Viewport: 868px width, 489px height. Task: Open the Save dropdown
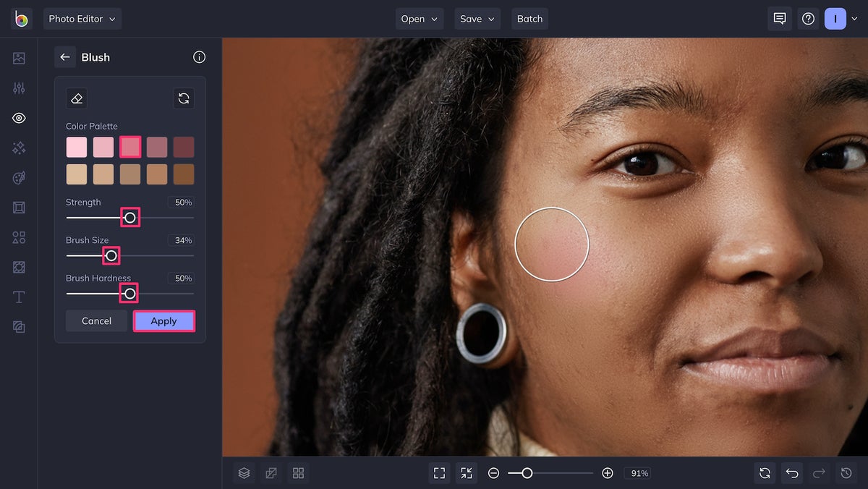[477, 19]
